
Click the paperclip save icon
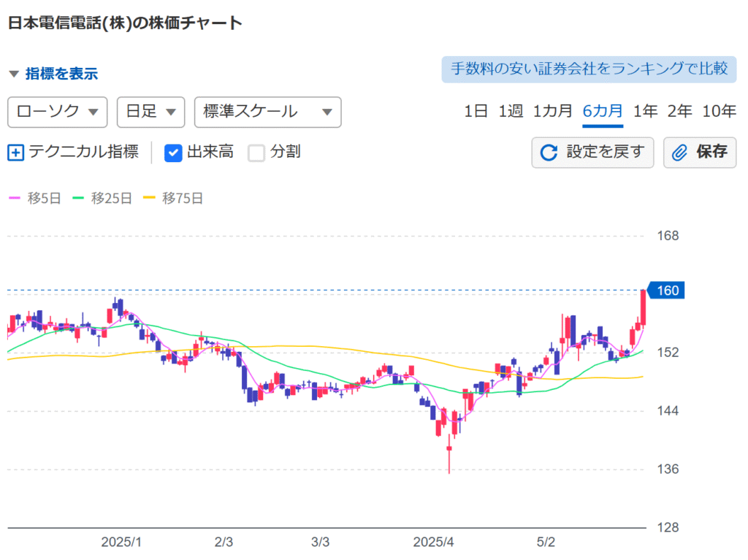(679, 153)
